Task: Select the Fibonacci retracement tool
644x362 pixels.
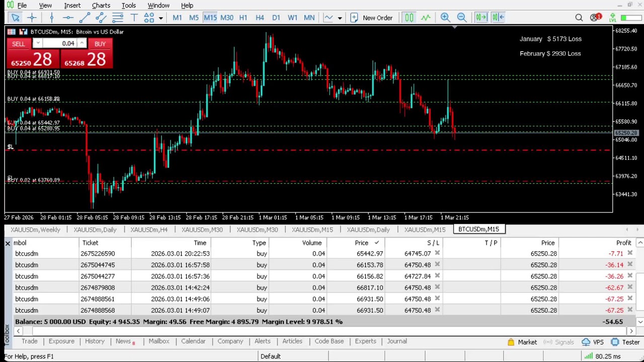Action: [118, 18]
